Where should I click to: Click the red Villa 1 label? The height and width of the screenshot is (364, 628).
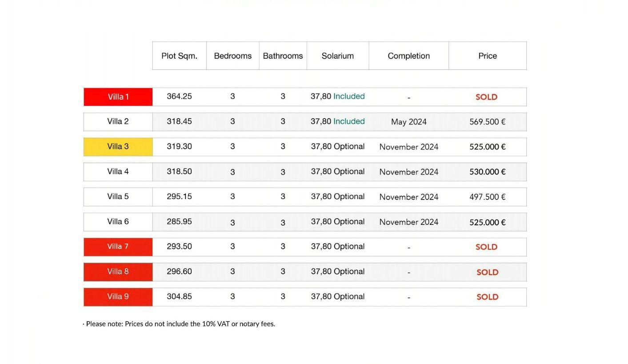tap(118, 97)
